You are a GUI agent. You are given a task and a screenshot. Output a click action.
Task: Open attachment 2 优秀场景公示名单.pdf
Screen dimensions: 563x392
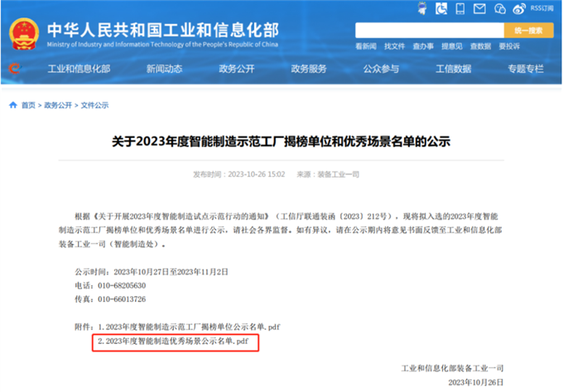click(x=173, y=341)
